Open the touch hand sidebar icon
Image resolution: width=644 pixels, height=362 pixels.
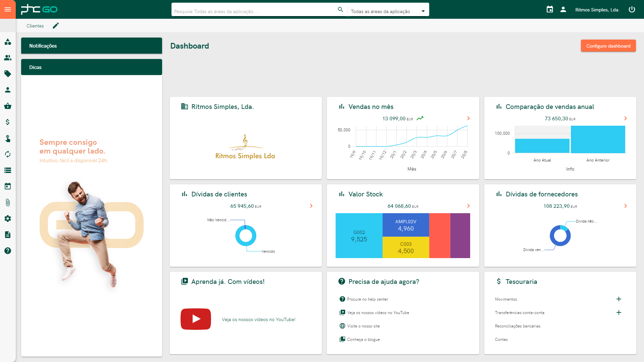click(x=8, y=138)
